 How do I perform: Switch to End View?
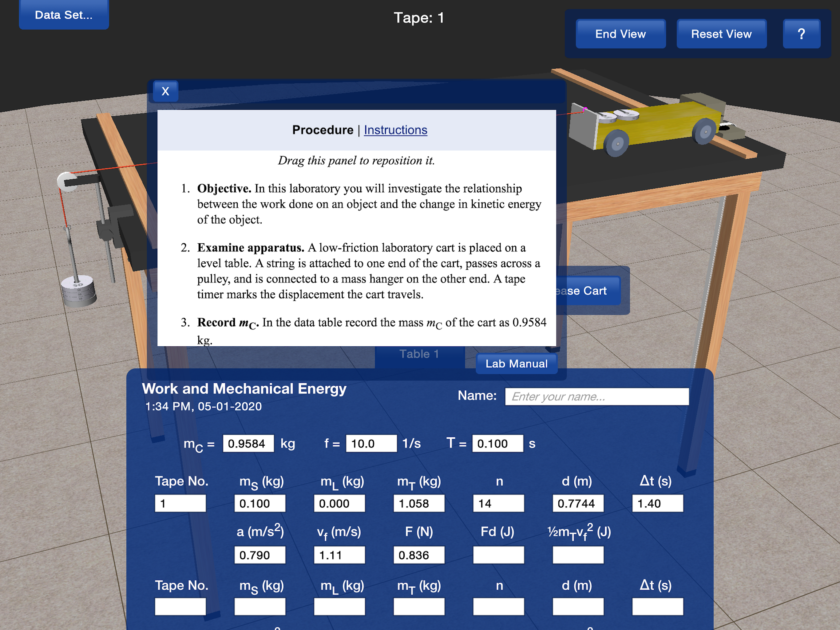click(620, 34)
